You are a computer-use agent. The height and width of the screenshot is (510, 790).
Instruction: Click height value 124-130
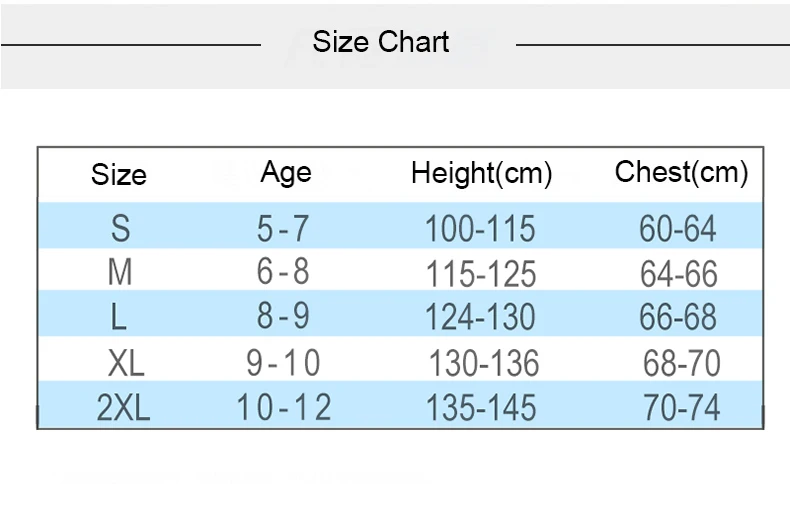(x=480, y=317)
